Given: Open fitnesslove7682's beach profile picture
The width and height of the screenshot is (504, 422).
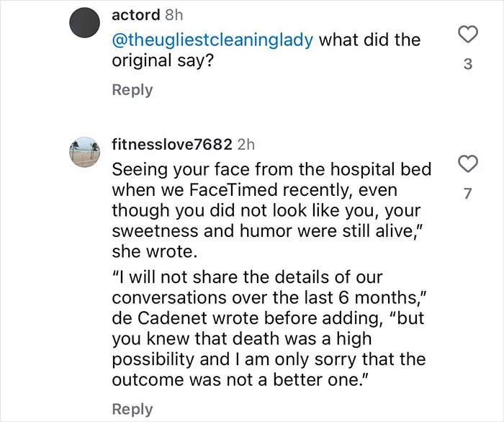Looking at the screenshot, I should click(85, 152).
